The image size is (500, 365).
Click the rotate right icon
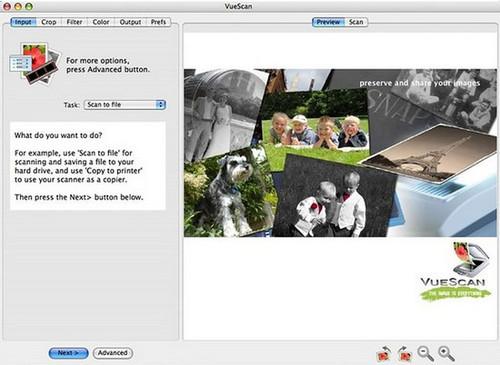[x=405, y=354]
